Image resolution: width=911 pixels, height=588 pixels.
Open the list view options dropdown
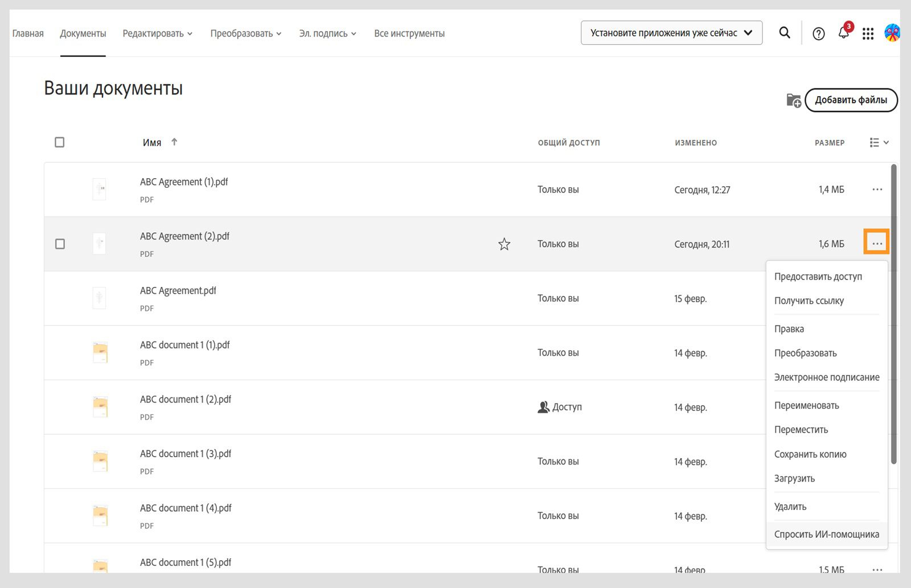[879, 142]
